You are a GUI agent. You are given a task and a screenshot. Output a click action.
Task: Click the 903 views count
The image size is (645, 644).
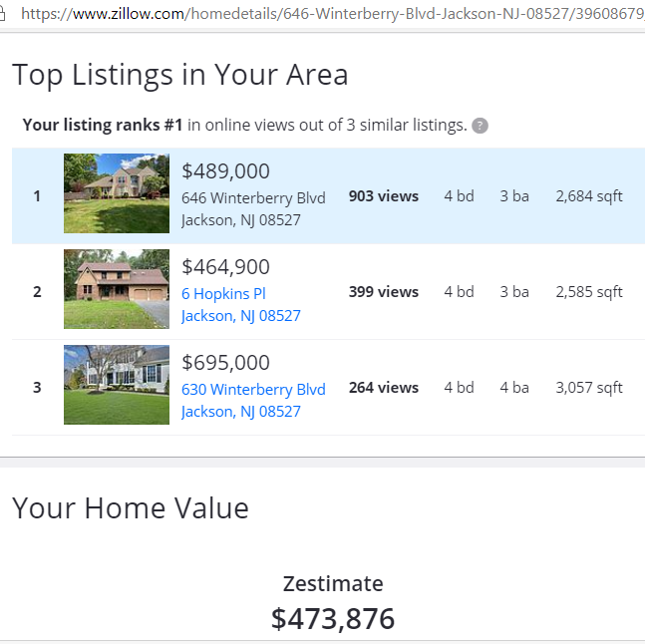pyautogui.click(x=384, y=195)
